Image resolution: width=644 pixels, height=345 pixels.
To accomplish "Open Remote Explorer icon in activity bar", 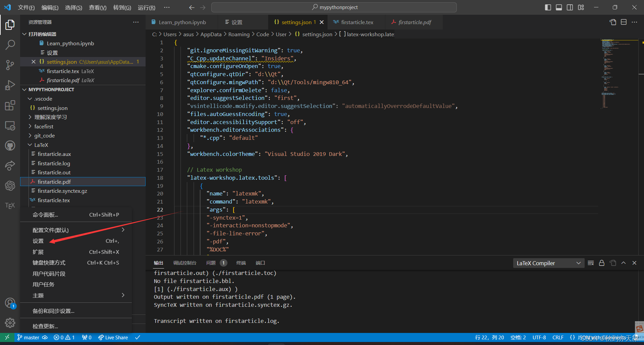I will (10, 126).
